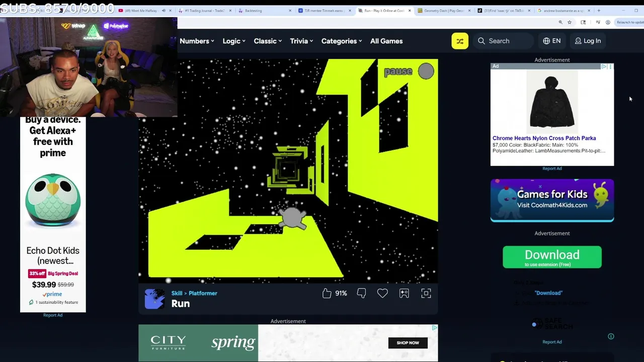Bookmark this page with the star icon
644x362 pixels.
tap(570, 22)
